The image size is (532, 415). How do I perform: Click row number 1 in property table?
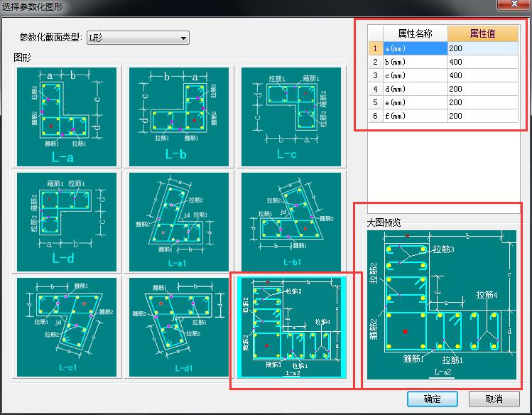coord(376,48)
